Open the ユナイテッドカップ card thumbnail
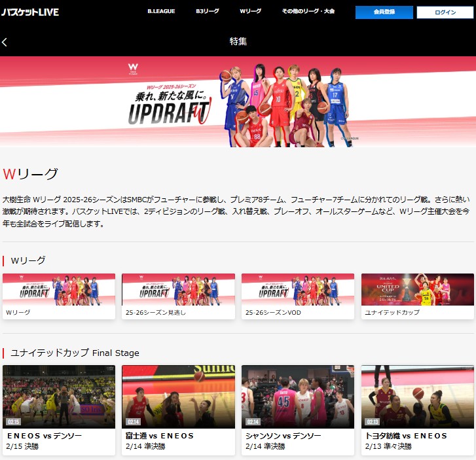This screenshot has width=476, height=460. [418, 289]
